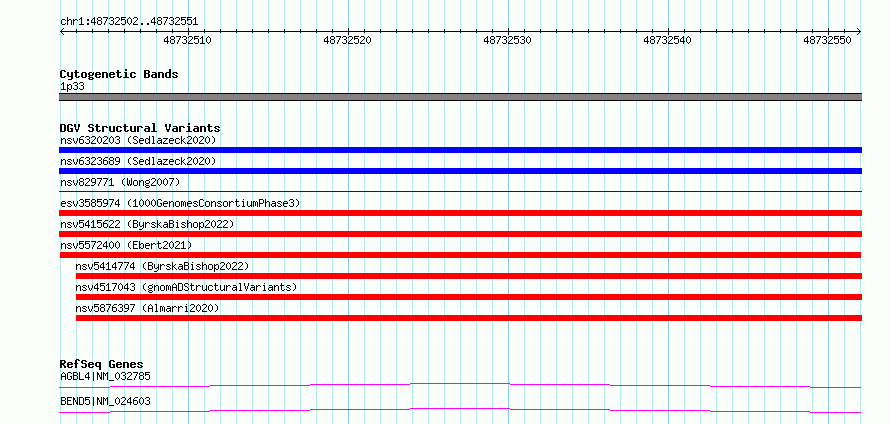
Task: Select the blue bar under nsv6323689
Action: [x=460, y=171]
